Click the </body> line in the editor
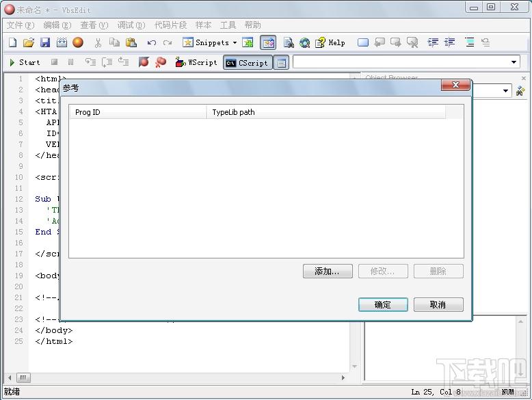The width and height of the screenshot is (532, 400). click(53, 330)
